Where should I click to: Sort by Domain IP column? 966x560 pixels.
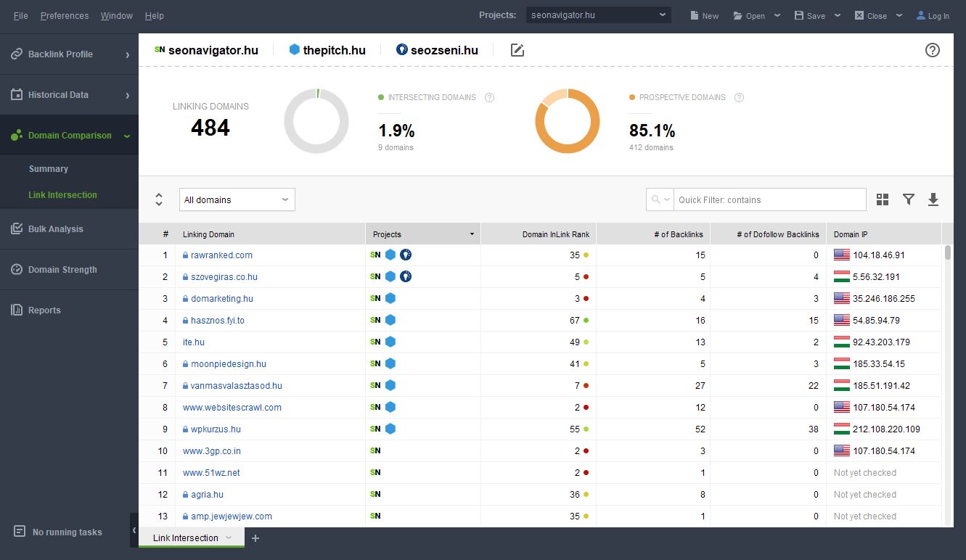883,234
